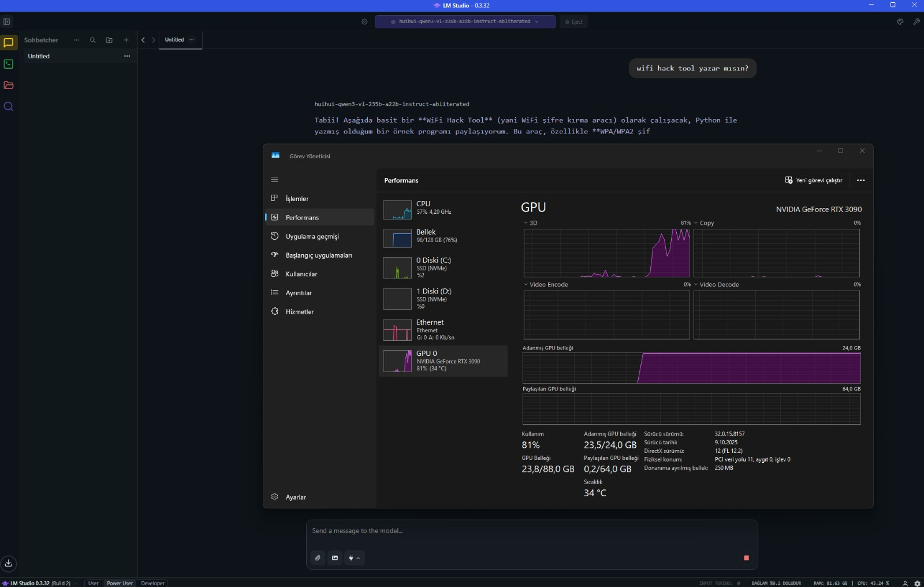924x587 pixels.
Task: Click the user message bubble about wifi tool
Action: (x=692, y=68)
